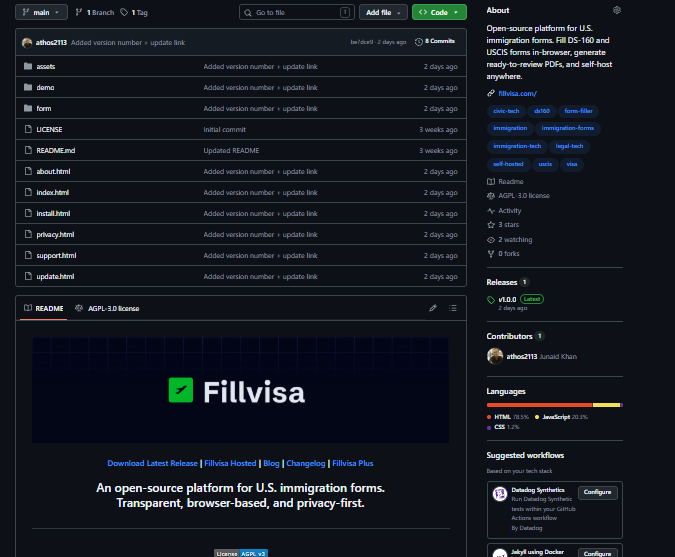This screenshot has height=557, width=675.
Task: Click the yellow JavaScript segment in language bar
Action: [606, 405]
